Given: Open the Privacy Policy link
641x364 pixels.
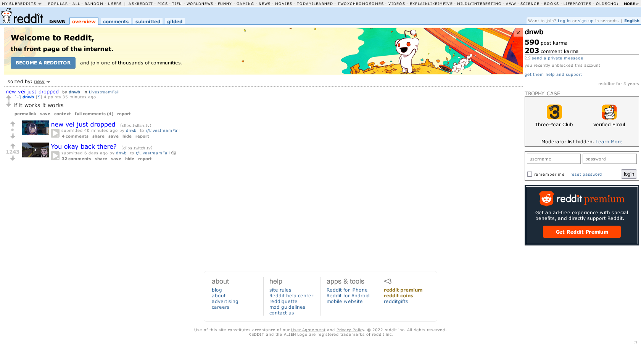Looking at the screenshot, I should point(350,330).
